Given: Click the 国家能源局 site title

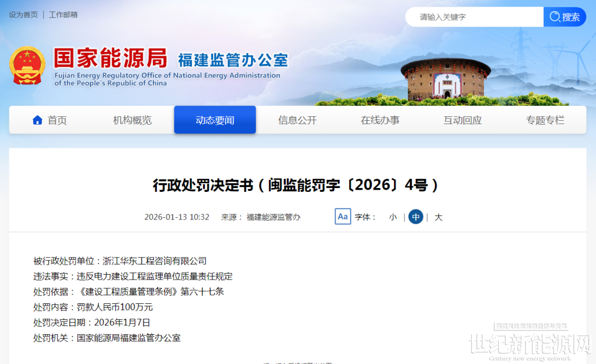Looking at the screenshot, I should pos(110,58).
